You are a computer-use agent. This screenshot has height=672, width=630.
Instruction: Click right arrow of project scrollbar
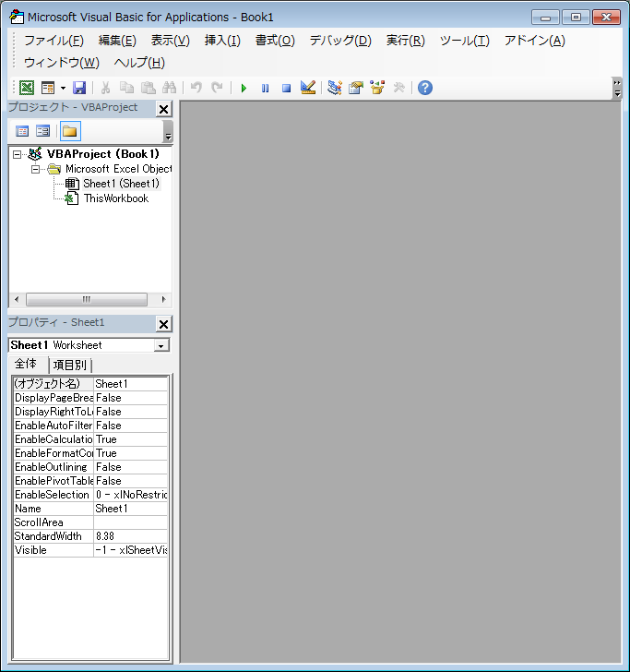tap(163, 299)
